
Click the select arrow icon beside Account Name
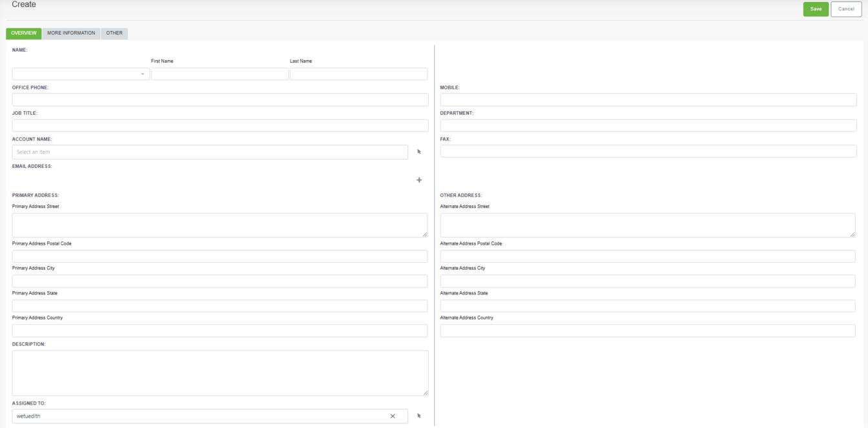418,152
